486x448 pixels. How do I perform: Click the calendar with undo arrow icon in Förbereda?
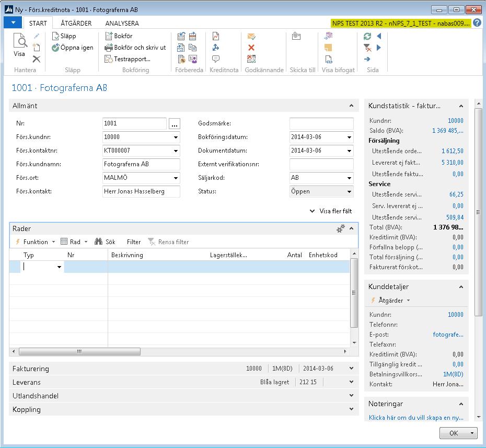181,36
